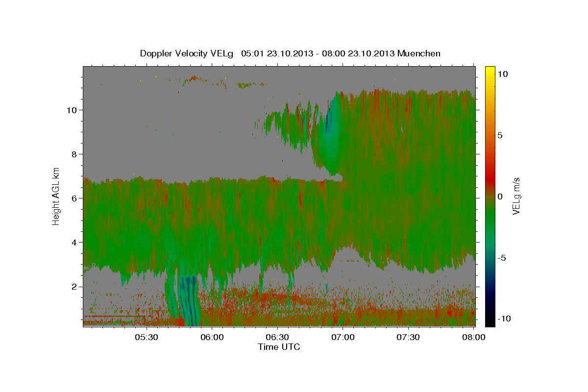Click the 'Time UTC' axis label
Image resolution: width=588 pixels, height=392 pixels.
[x=279, y=347]
